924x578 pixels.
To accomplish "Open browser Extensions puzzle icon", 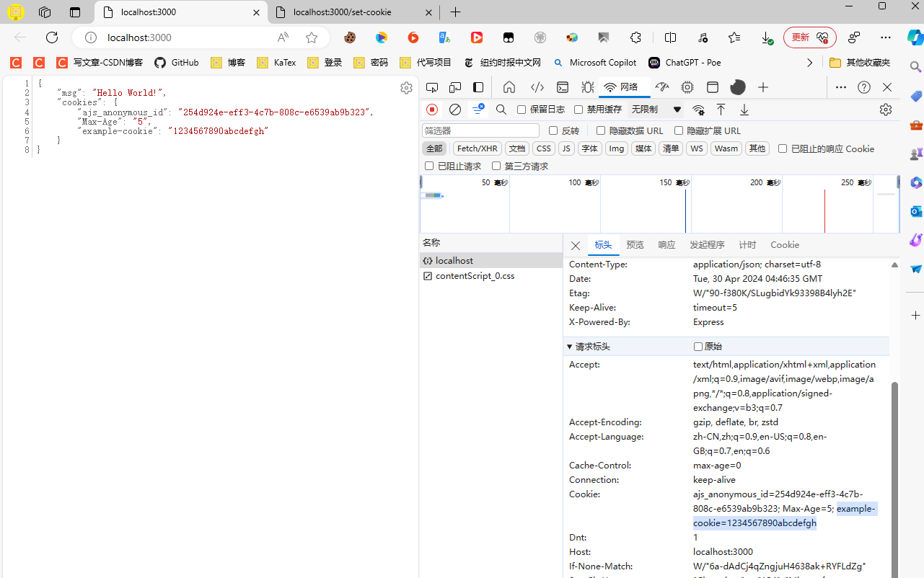I will coord(635,37).
